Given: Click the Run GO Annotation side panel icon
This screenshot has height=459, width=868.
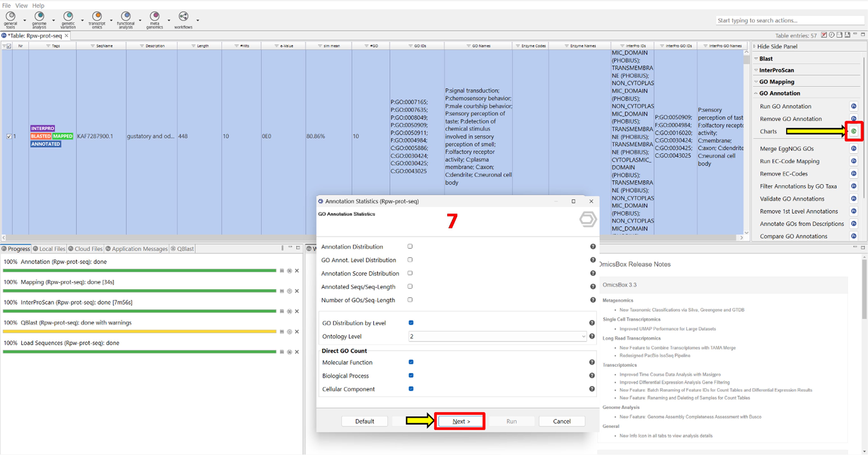Looking at the screenshot, I should [x=854, y=106].
